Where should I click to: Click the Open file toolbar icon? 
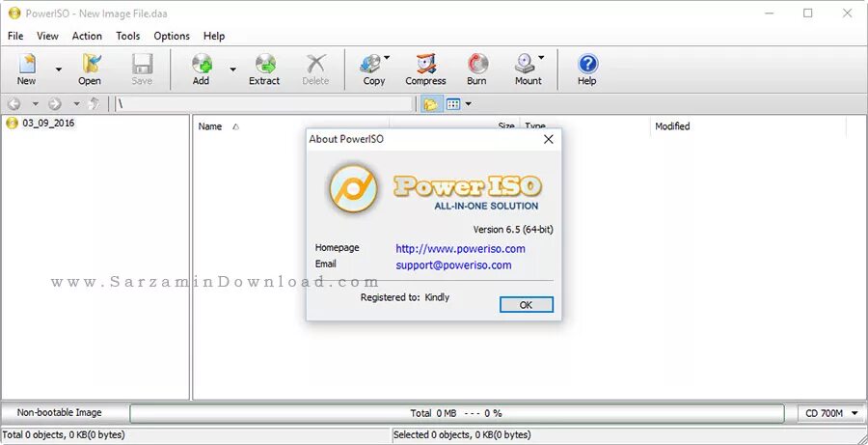coord(89,69)
